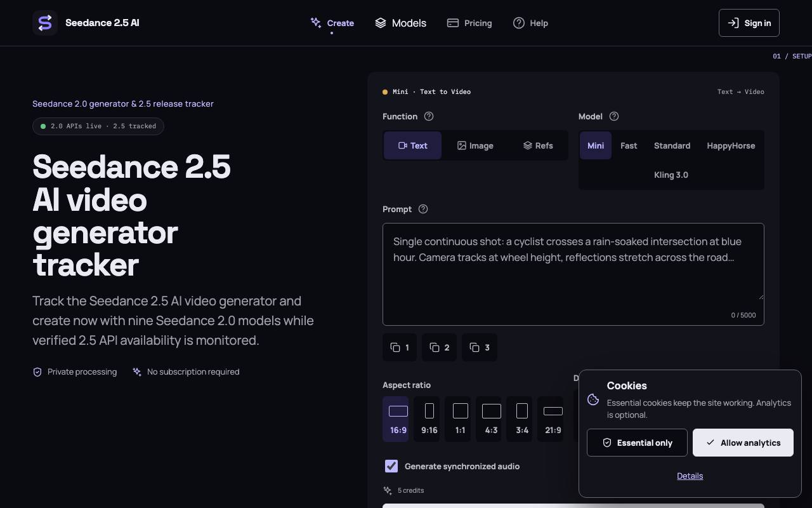Image resolution: width=812 pixels, height=508 pixels.
Task: Open the Create nav tab
Action: 332,23
